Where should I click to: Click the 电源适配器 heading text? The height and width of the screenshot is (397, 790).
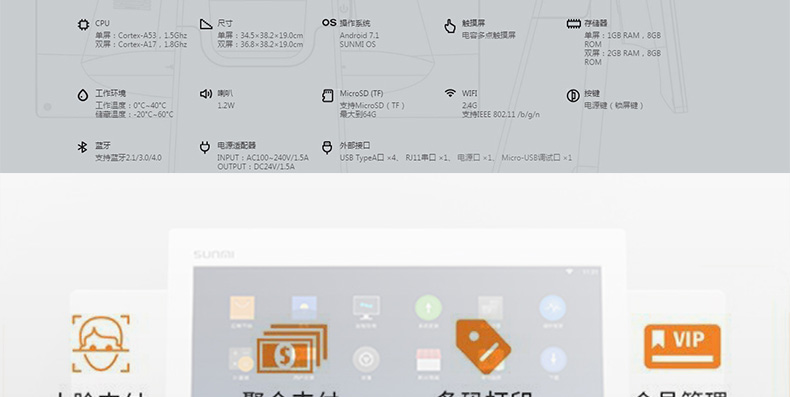coord(237,146)
